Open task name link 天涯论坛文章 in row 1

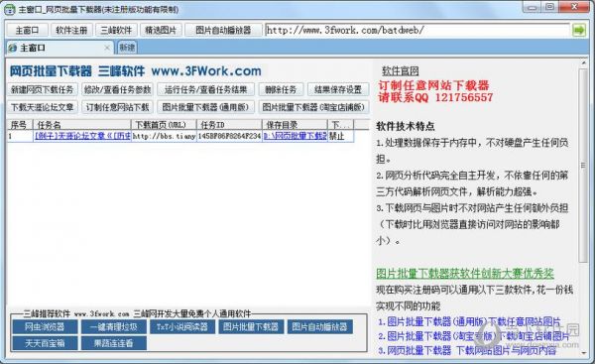pyautogui.click(x=82, y=136)
